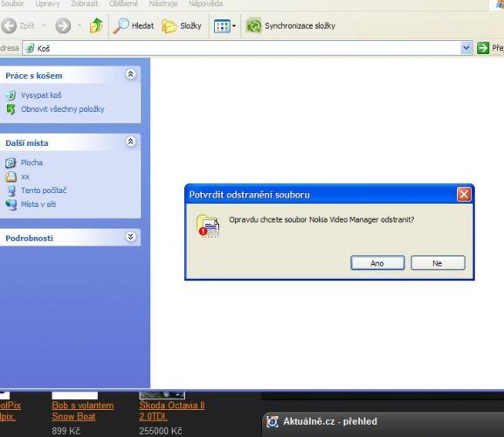Open Tento počítač link

click(x=44, y=191)
